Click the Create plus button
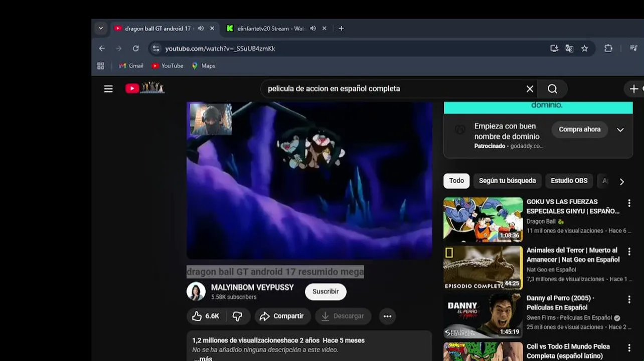Image resolution: width=644 pixels, height=361 pixels. point(634,89)
